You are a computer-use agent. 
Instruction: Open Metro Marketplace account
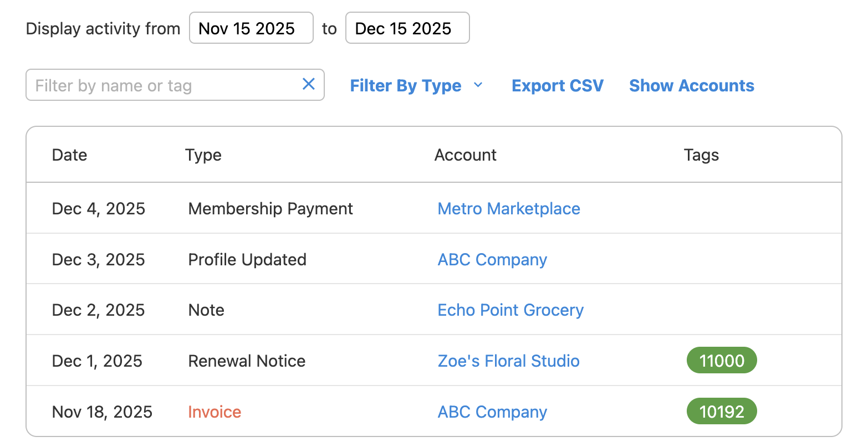pos(508,209)
